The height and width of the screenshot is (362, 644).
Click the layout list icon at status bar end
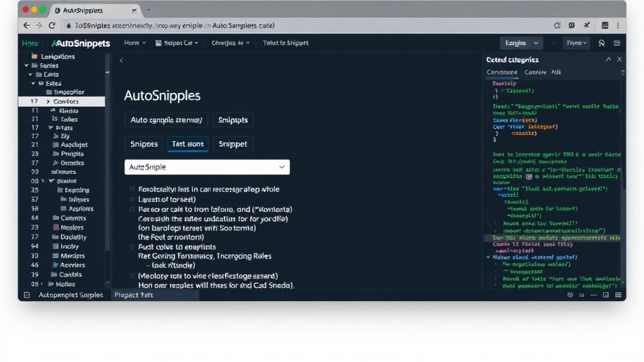(x=618, y=295)
